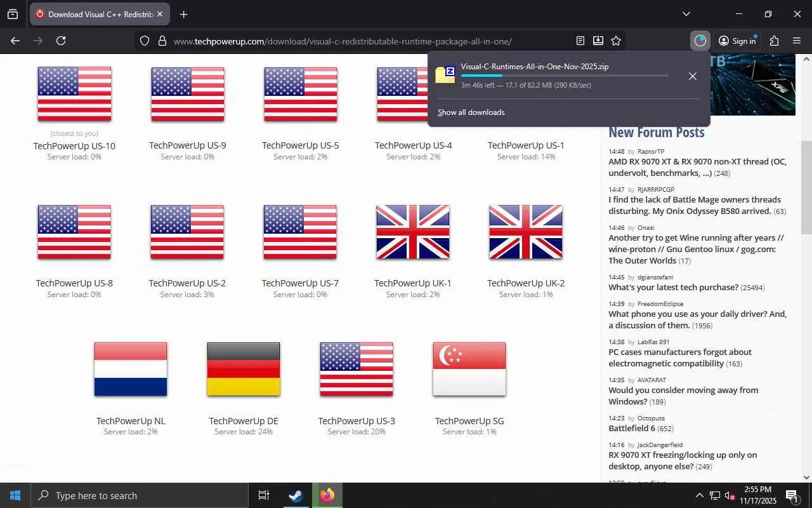This screenshot has height=508, width=812.
Task: Reload the page with the refresh icon
Action: point(61,41)
